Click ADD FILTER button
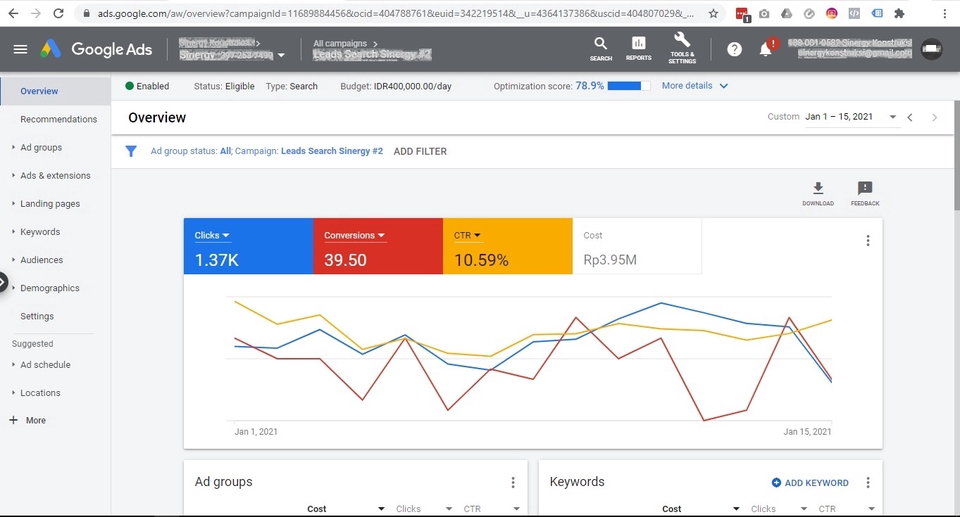 coord(420,151)
